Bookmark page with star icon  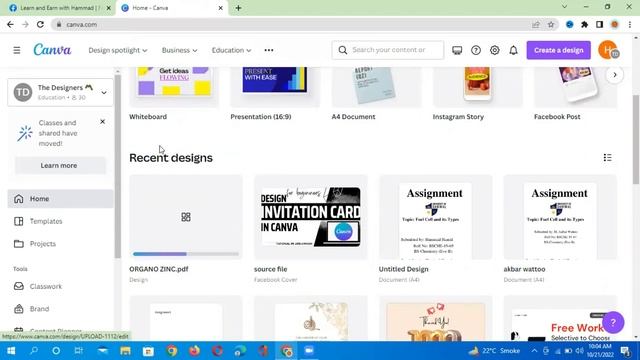(x=551, y=24)
